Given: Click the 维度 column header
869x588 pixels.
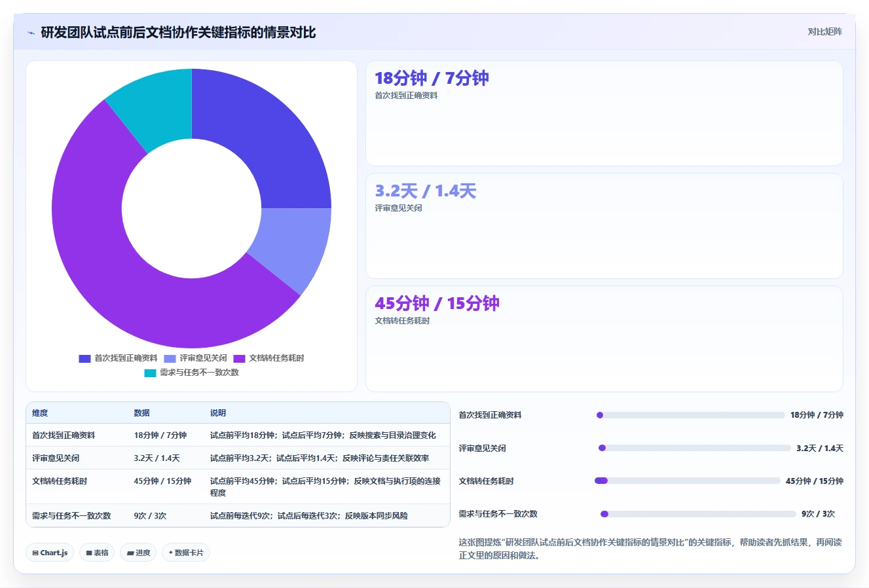Looking at the screenshot, I should [x=40, y=413].
